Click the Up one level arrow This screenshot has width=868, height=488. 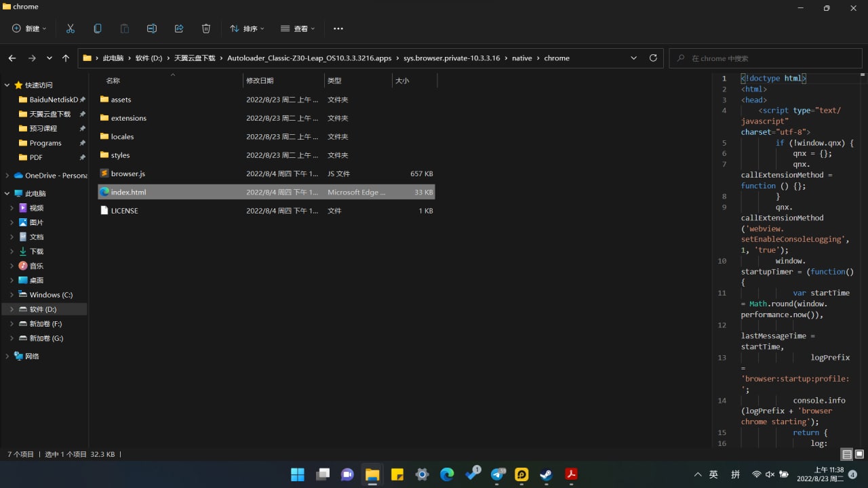[x=66, y=58]
